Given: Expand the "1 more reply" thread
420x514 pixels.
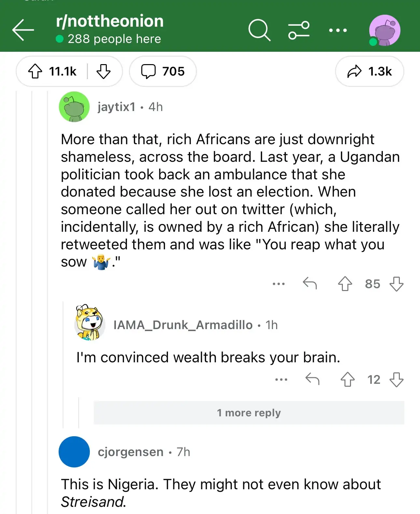Looking at the screenshot, I should (x=249, y=413).
